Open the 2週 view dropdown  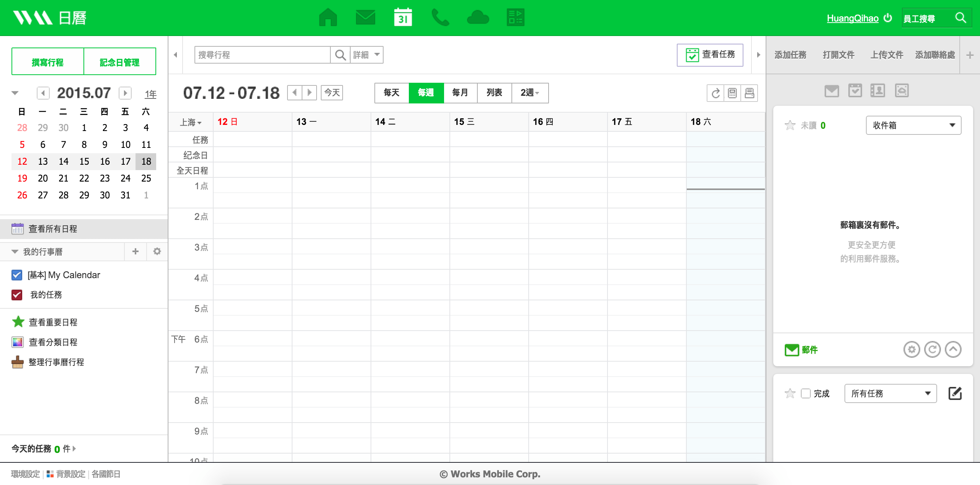click(x=530, y=93)
